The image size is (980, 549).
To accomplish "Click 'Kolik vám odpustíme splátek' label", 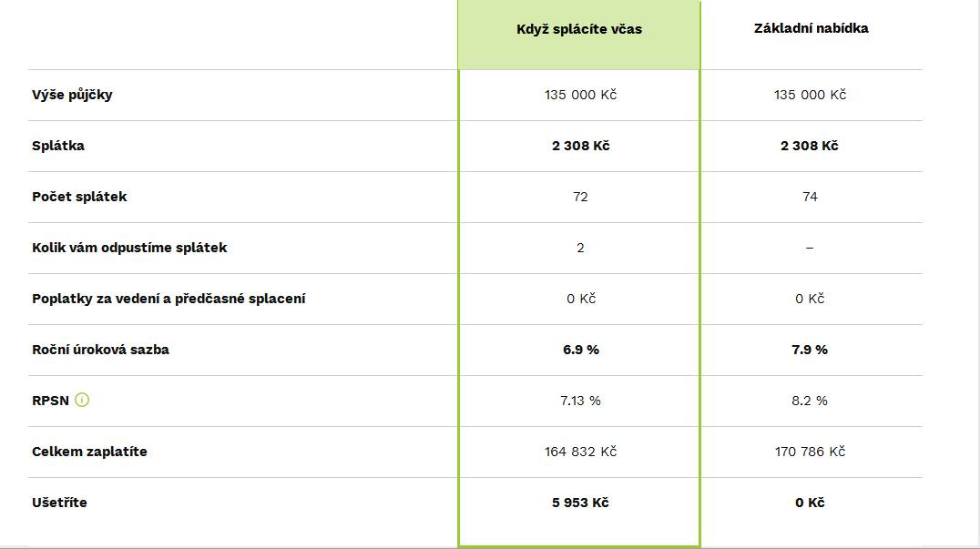I will (x=129, y=248).
